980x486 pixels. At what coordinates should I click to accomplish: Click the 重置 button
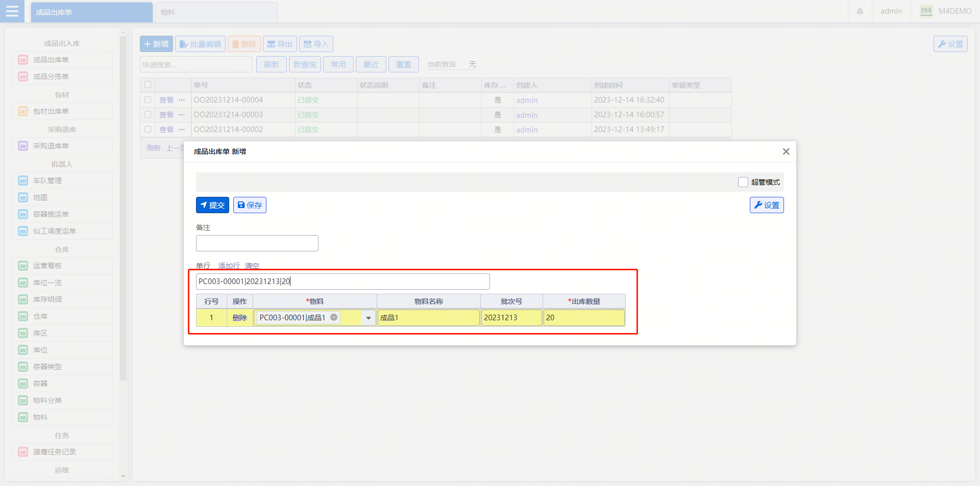click(404, 64)
